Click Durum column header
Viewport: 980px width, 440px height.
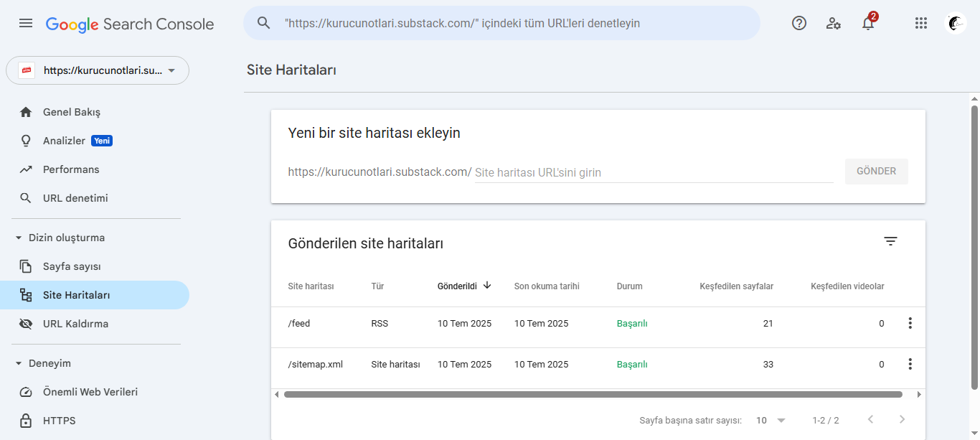pos(630,286)
